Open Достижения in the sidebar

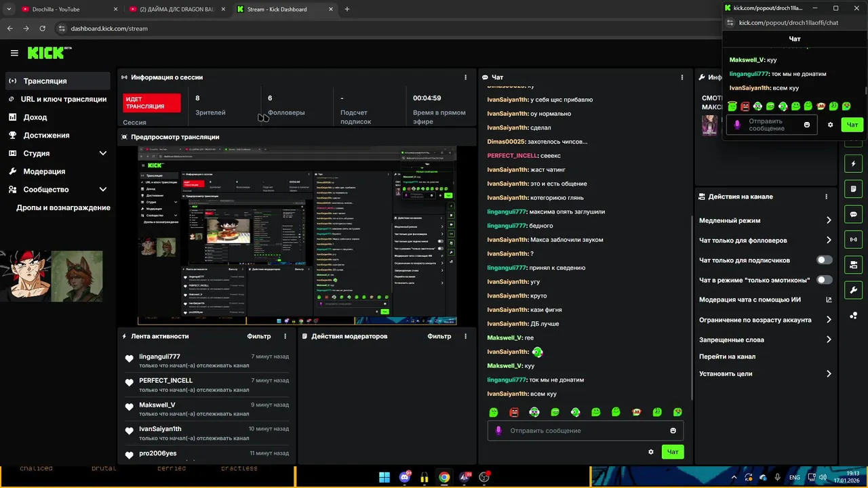pyautogui.click(x=58, y=135)
